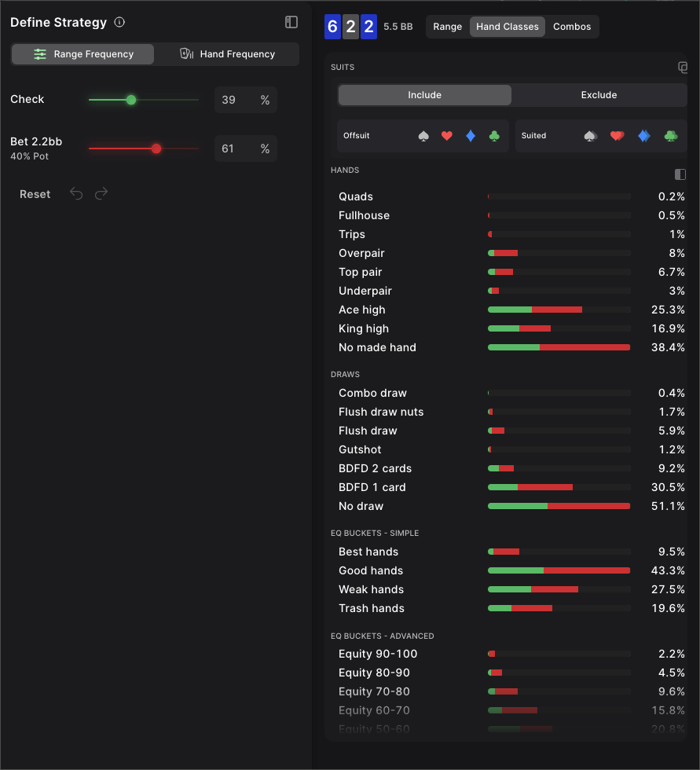Select the offsuit heart suit icon

pyautogui.click(x=446, y=135)
